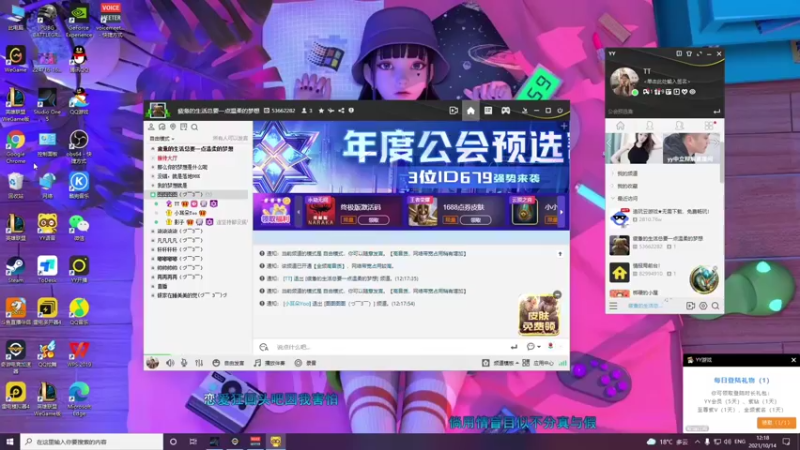The image size is (800, 450).
Task: Expand the 'my channels' section in YY window
Action: (613, 173)
